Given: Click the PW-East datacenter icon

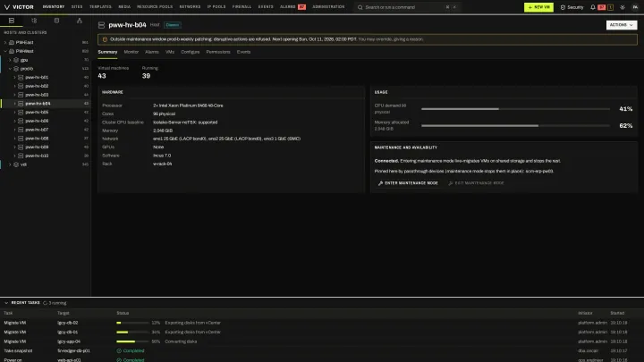Looking at the screenshot, I should pos(12,42).
